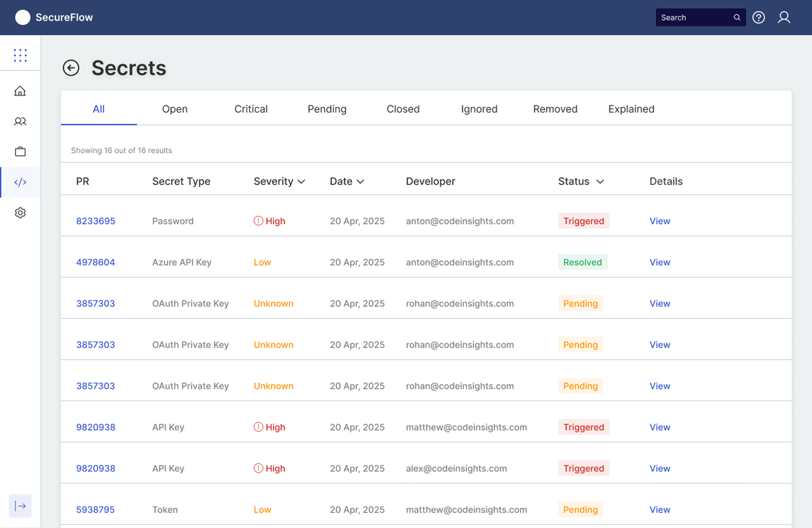The width and height of the screenshot is (812, 528).
Task: Click Low severity in Token row
Action: [x=262, y=510]
